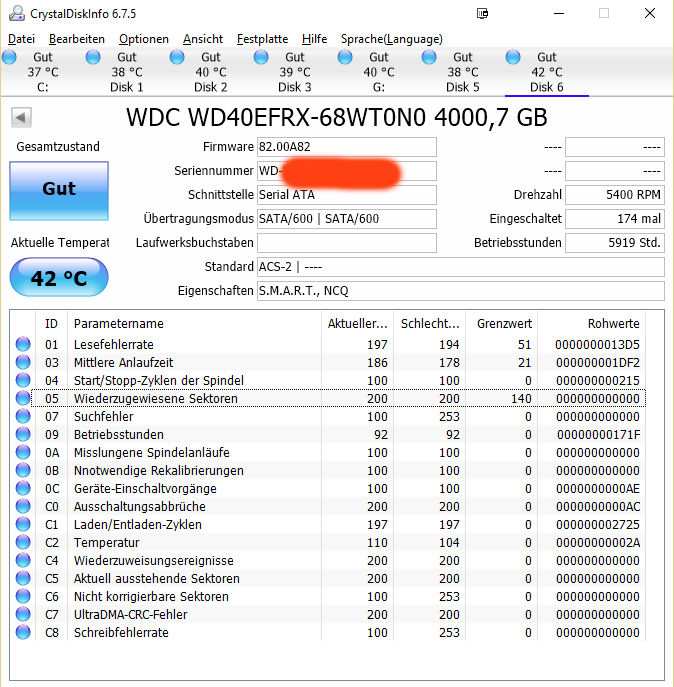Click status orb in the Temperatur row
674x687 pixels.
coord(23,542)
